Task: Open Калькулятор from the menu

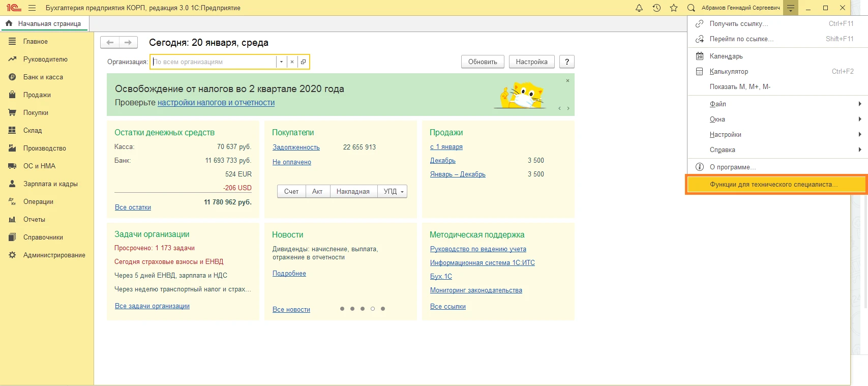Action: pyautogui.click(x=778, y=71)
